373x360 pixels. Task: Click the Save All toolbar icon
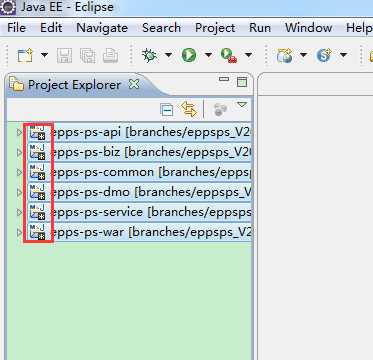pyautogui.click(x=87, y=55)
